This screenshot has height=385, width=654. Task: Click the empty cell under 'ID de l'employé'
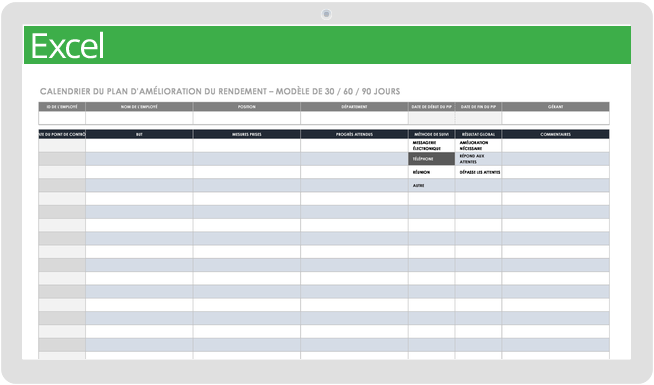(62, 118)
